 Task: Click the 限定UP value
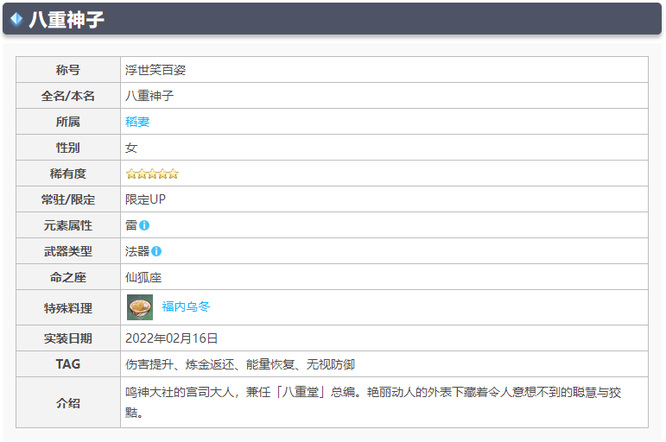(x=145, y=199)
